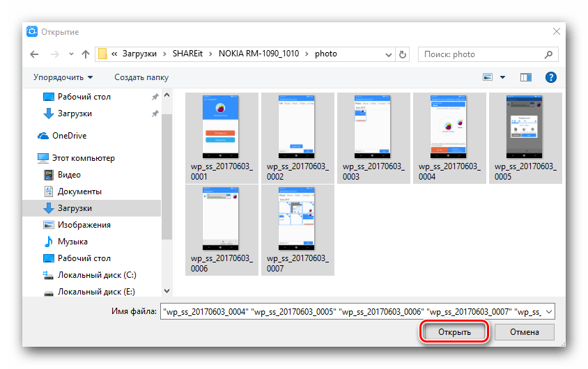Image resolution: width=588 pixels, height=369 pixels.
Task: Click the Открыть button
Action: pos(454,332)
